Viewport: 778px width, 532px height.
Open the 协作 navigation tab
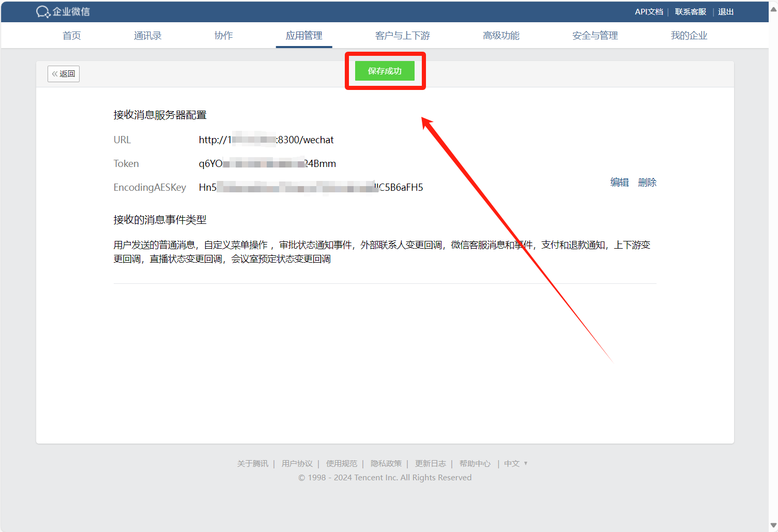point(223,36)
